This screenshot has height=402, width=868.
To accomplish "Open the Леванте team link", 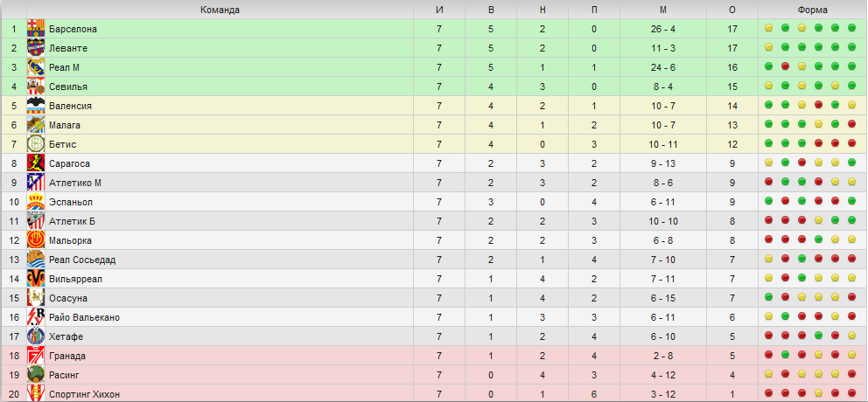I will click(x=68, y=48).
